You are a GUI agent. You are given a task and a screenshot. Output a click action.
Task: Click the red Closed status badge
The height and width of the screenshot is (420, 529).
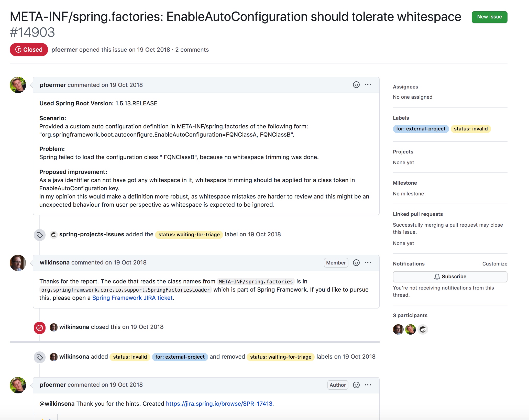[29, 50]
